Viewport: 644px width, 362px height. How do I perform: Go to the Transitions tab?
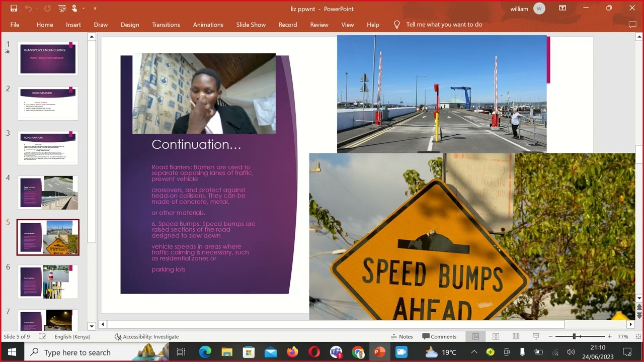[x=166, y=25]
